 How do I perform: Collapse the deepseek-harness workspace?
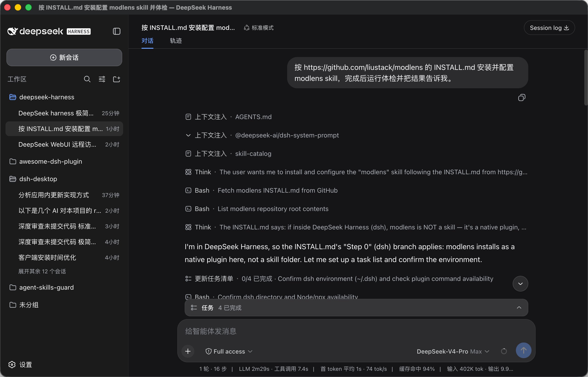click(64, 97)
